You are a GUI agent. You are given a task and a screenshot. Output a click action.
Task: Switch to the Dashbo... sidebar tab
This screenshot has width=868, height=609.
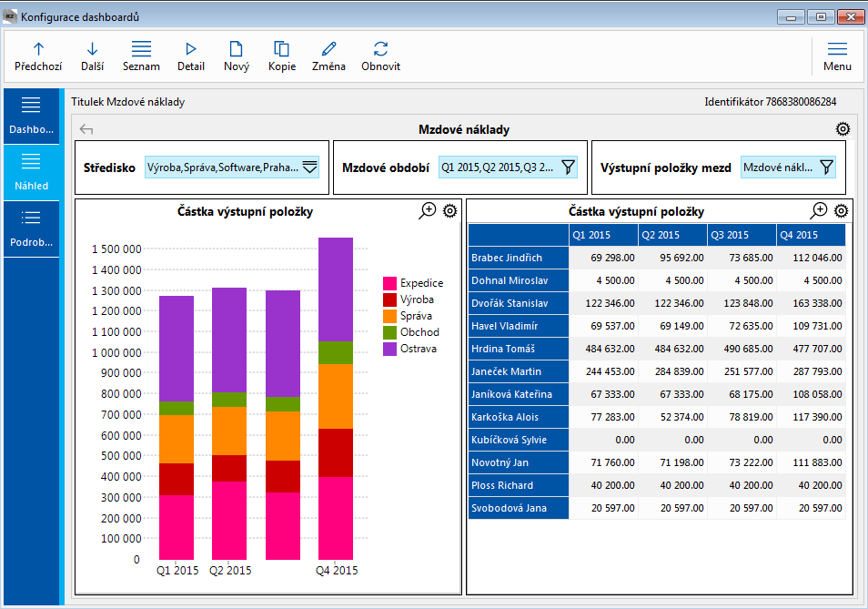click(x=31, y=116)
